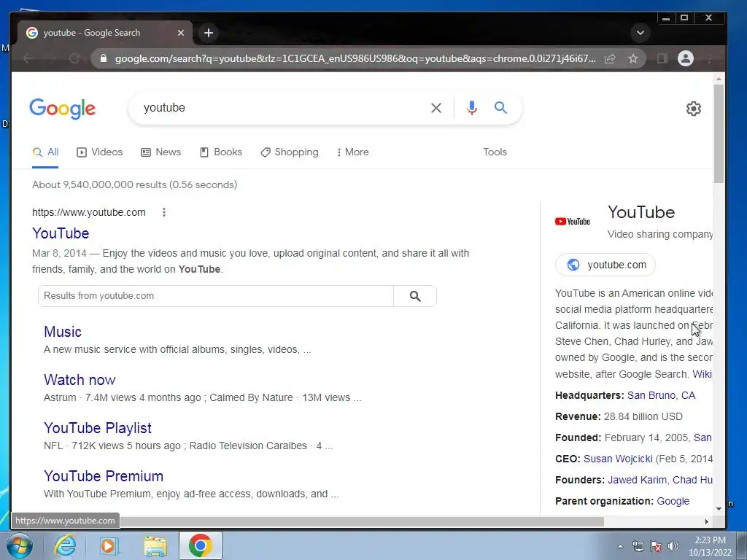Click the horizontal scrollbar right arrow

point(706,521)
